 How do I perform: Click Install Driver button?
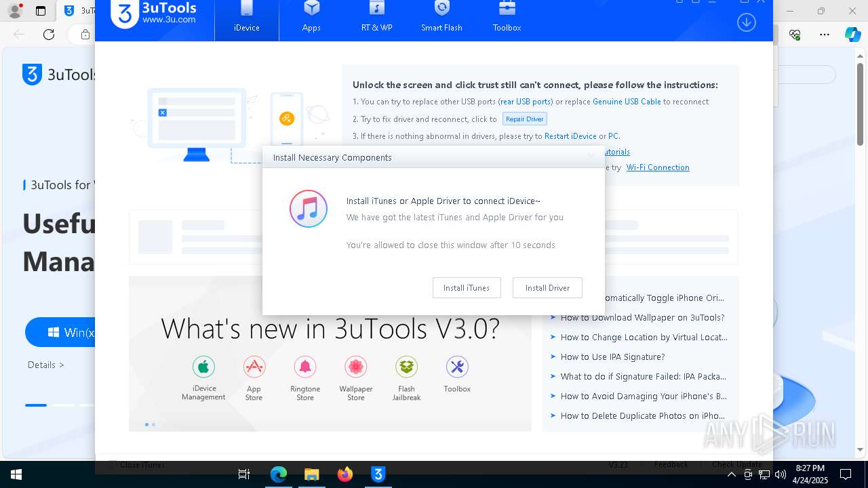tap(547, 288)
